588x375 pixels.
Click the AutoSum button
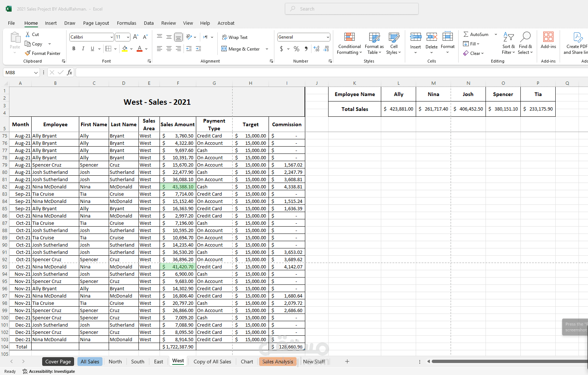476,35
